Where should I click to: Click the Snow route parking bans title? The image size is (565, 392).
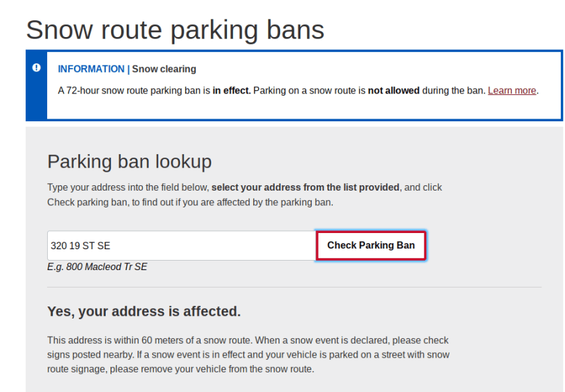pos(175,30)
